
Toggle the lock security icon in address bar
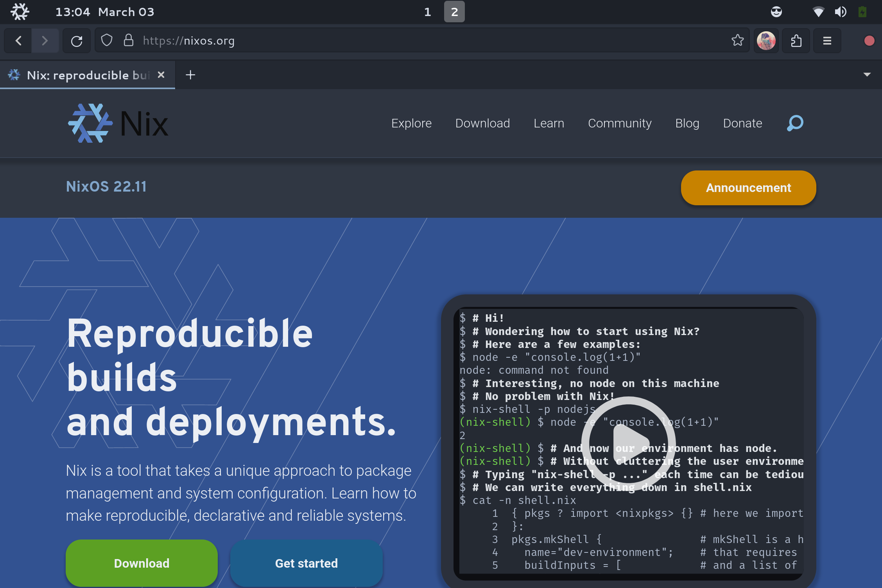tap(129, 41)
